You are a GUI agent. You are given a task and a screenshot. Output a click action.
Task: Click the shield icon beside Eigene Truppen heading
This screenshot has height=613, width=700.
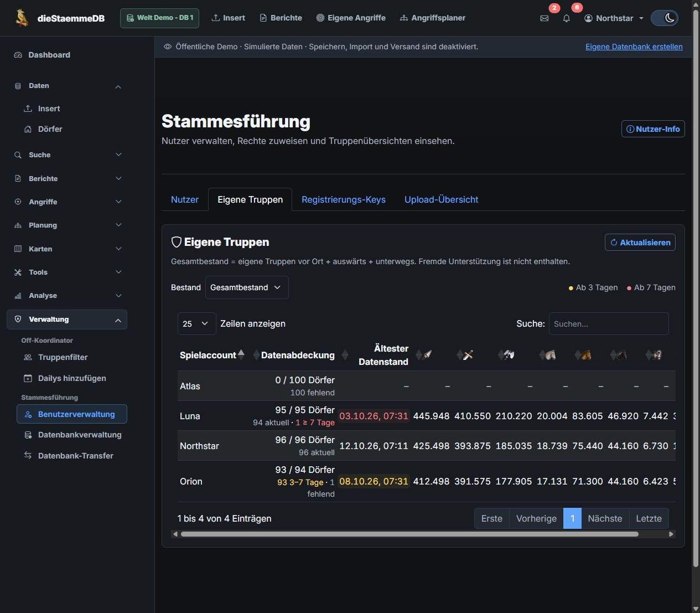click(x=177, y=242)
